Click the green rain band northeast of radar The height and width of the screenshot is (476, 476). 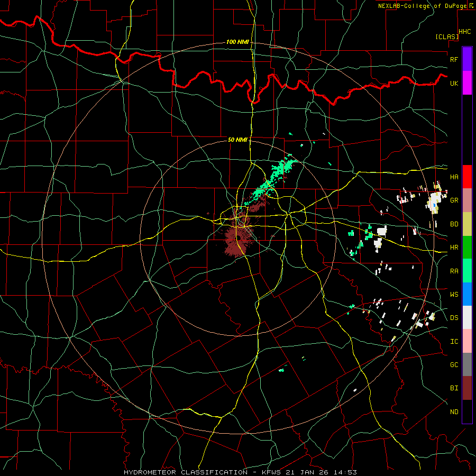pyautogui.click(x=269, y=181)
